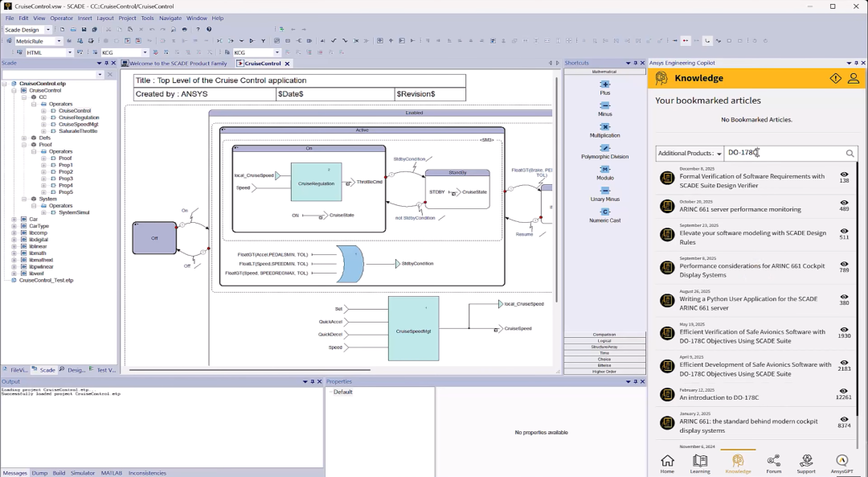Click the Minus operator in Shortcuts

(x=604, y=109)
